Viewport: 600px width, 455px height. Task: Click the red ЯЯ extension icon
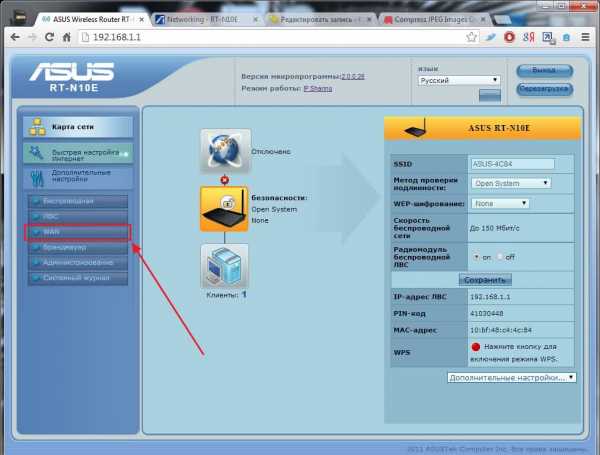click(528, 37)
